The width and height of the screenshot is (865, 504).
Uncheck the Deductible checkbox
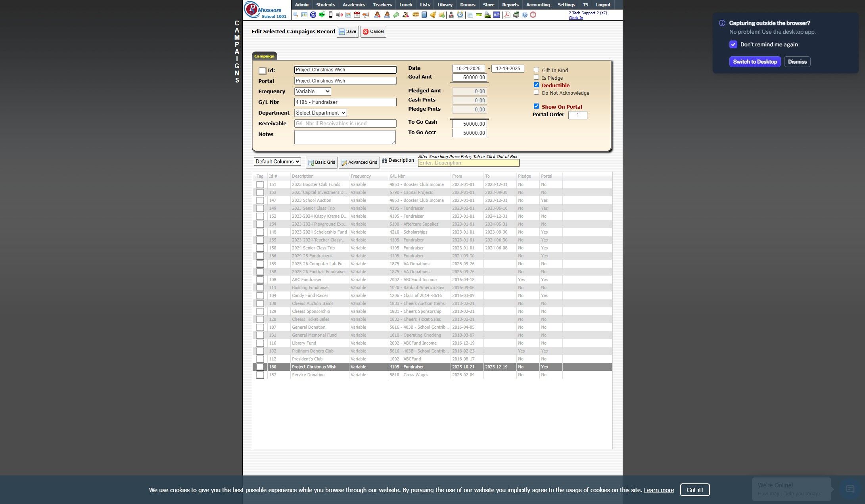pos(536,85)
